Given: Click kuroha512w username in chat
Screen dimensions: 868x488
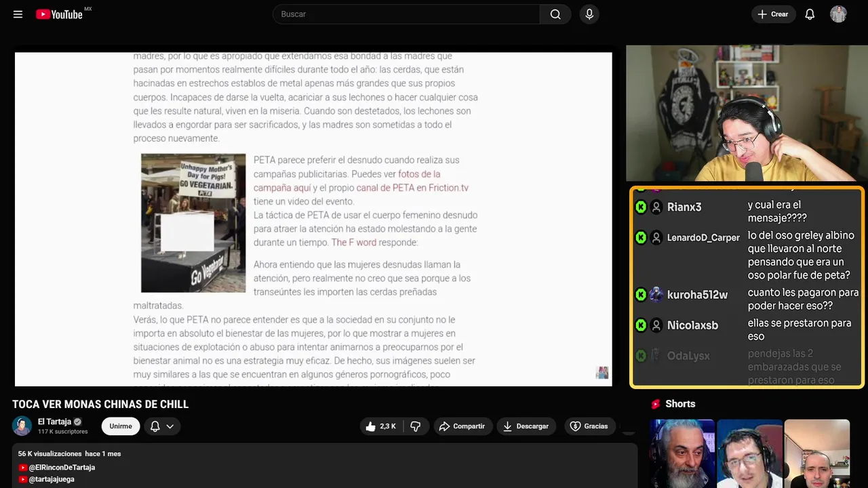Looking at the screenshot, I should [x=697, y=295].
